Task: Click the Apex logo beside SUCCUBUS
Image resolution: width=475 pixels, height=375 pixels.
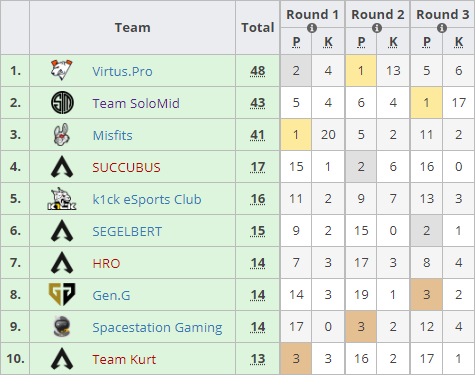Action: coord(62,167)
